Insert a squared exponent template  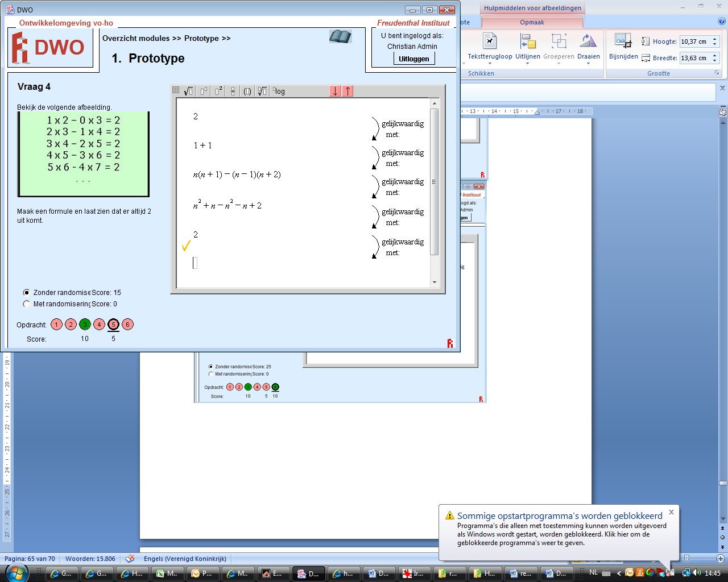pyautogui.click(x=218, y=91)
